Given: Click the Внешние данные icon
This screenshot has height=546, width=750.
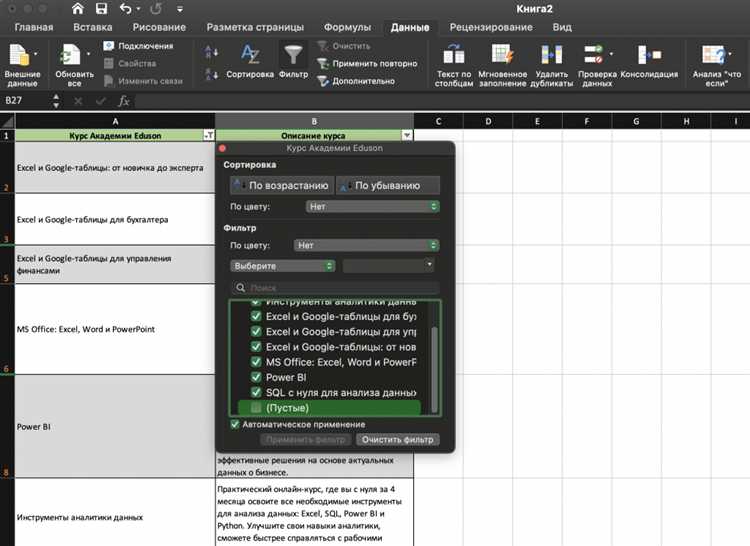Looking at the screenshot, I should pos(20,55).
